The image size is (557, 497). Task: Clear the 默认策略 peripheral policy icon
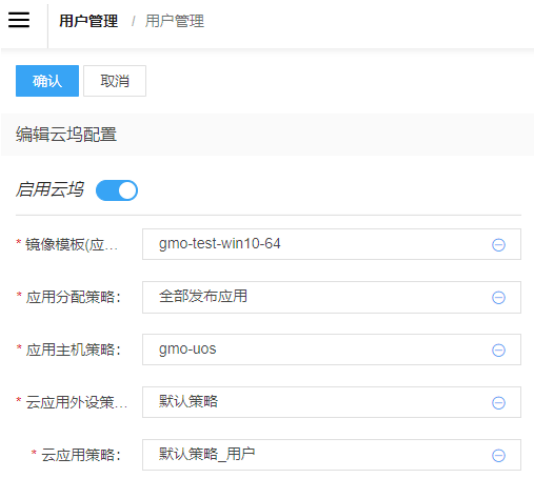498,403
